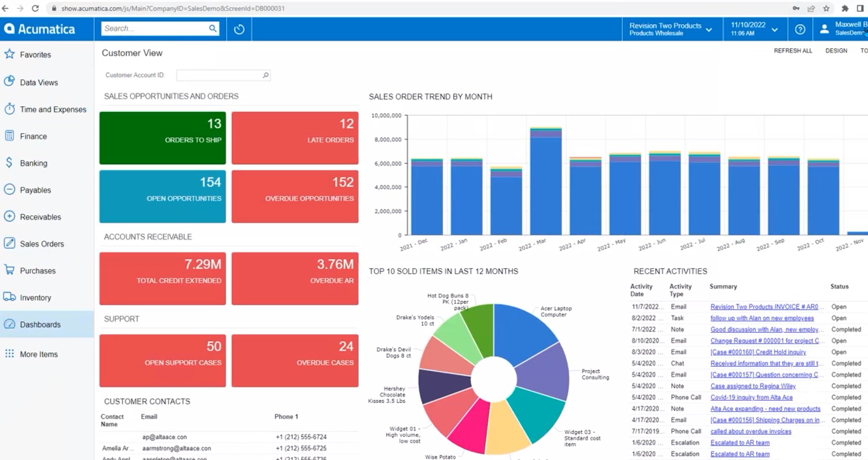Image resolution: width=868 pixels, height=460 pixels.
Task: Click the green Orders to Ship tile
Action: tap(162, 138)
